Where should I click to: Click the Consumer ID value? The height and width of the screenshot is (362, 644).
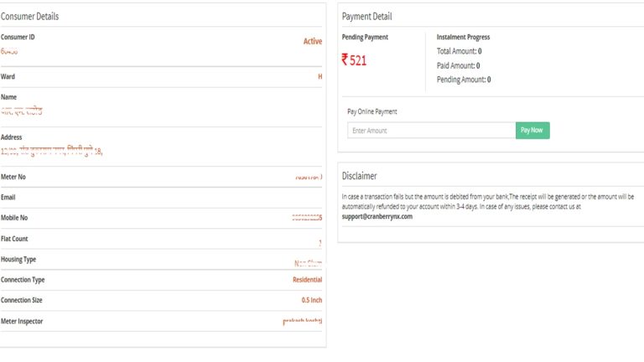point(9,51)
